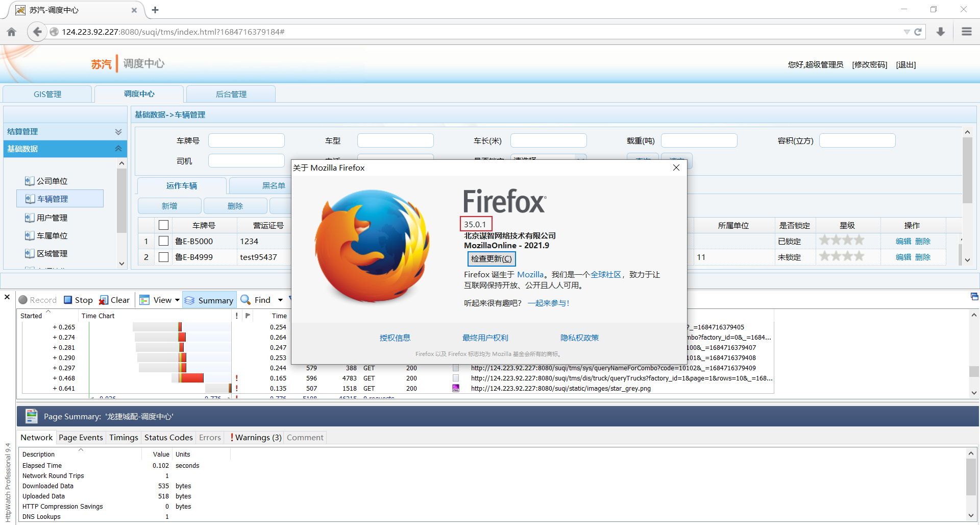The height and width of the screenshot is (525, 980).
Task: Open 车属单位 in sidebar
Action: pyautogui.click(x=46, y=235)
